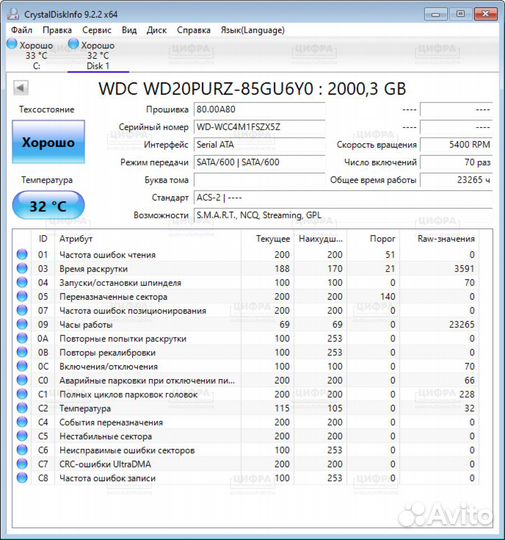The image size is (505, 540).
Task: Click the Прошивка field showing 80.00A80
Action: coord(259,110)
